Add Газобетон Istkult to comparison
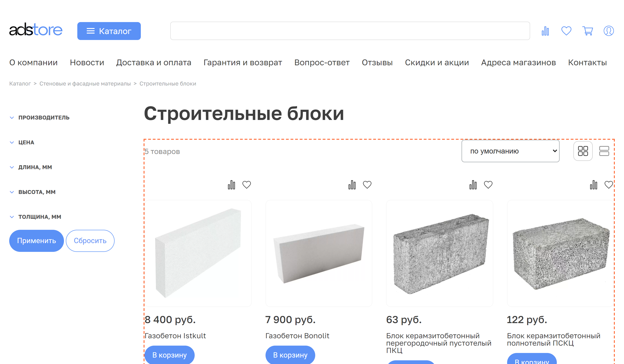This screenshot has height=364, width=624. (x=231, y=185)
